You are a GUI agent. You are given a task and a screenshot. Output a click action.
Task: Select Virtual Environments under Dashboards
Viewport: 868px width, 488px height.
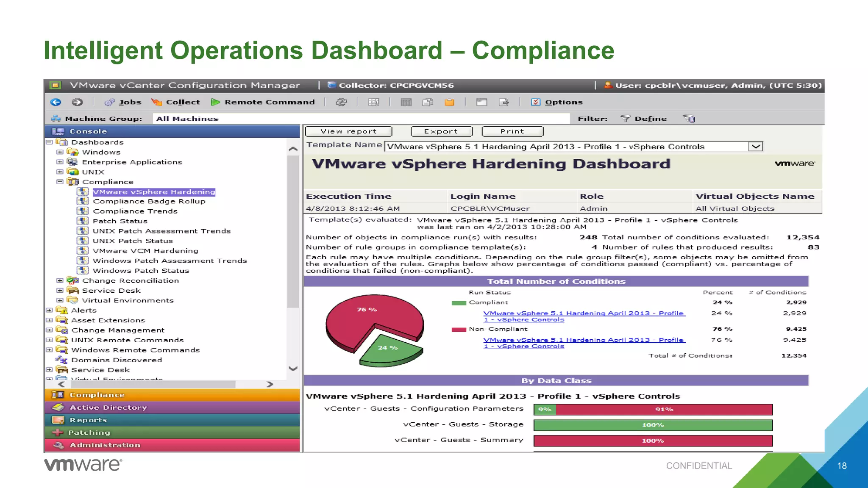click(128, 300)
